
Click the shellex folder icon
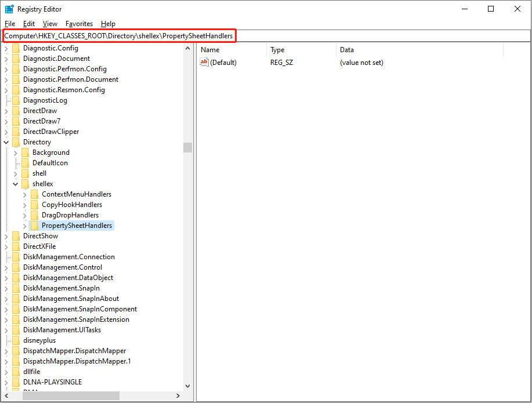point(25,183)
